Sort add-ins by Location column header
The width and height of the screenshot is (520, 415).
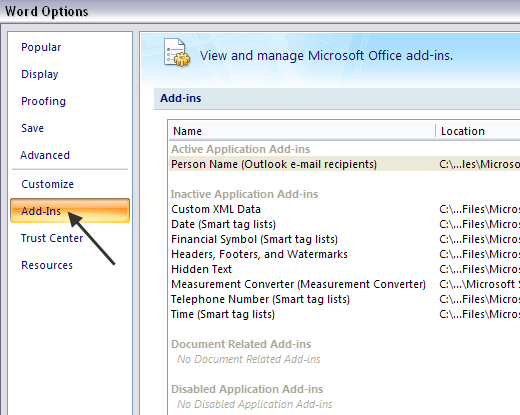478,131
